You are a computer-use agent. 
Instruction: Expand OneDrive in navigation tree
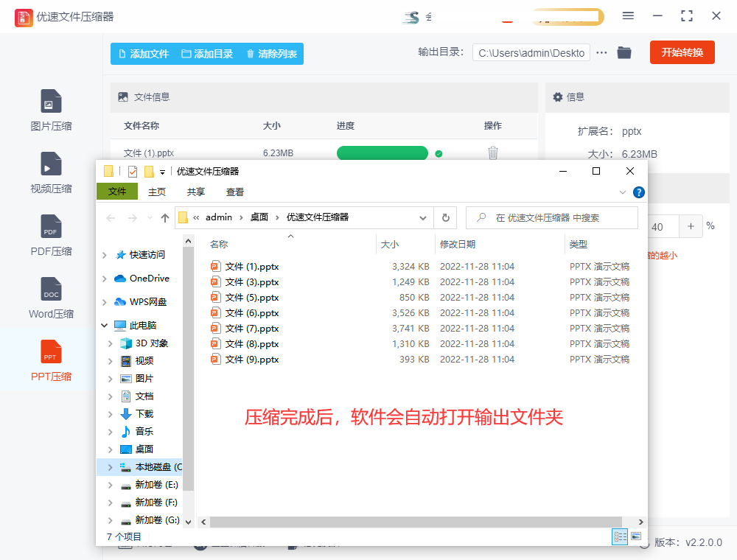click(105, 279)
